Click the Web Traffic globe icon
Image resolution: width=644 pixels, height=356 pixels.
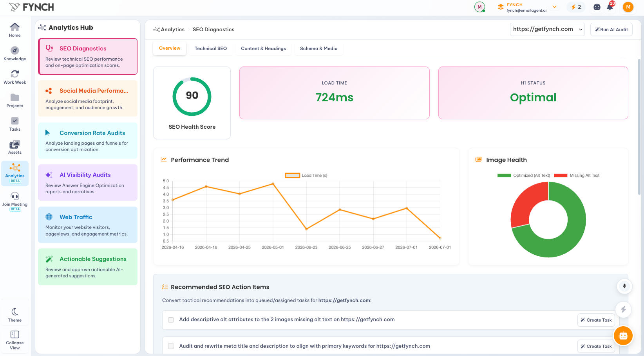[49, 217]
